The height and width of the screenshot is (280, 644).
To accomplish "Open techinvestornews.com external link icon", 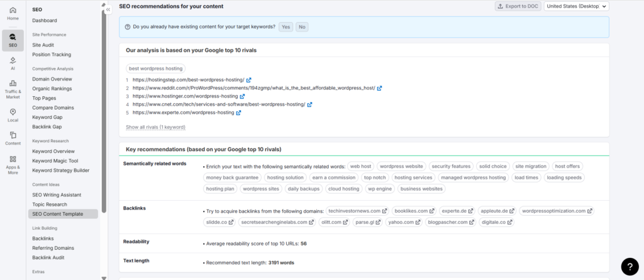I will [x=384, y=211].
